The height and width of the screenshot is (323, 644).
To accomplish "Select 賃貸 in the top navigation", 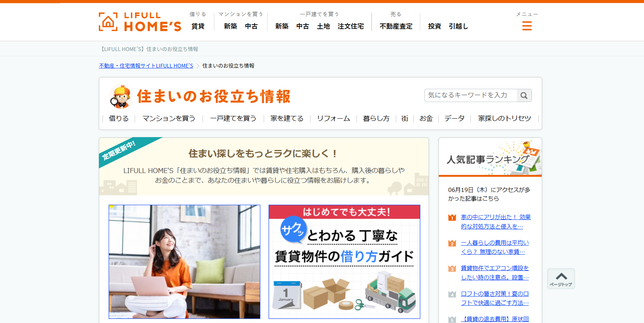I will click(198, 26).
